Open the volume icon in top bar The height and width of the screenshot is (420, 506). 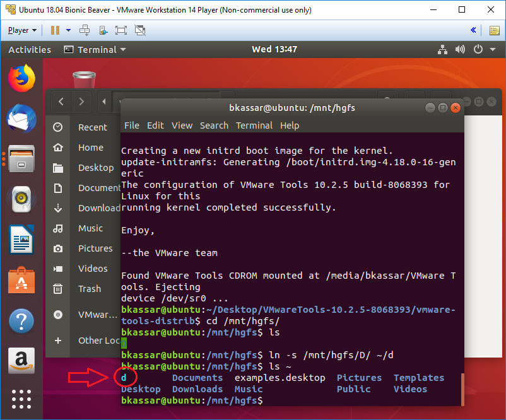coord(460,50)
